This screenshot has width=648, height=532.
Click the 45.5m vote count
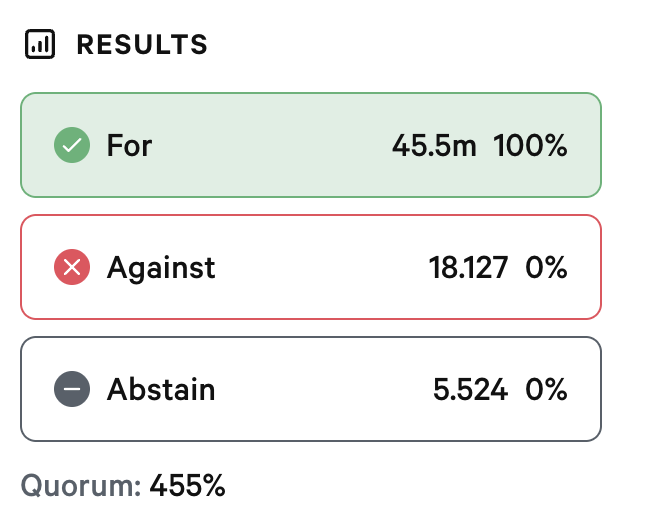pyautogui.click(x=433, y=146)
